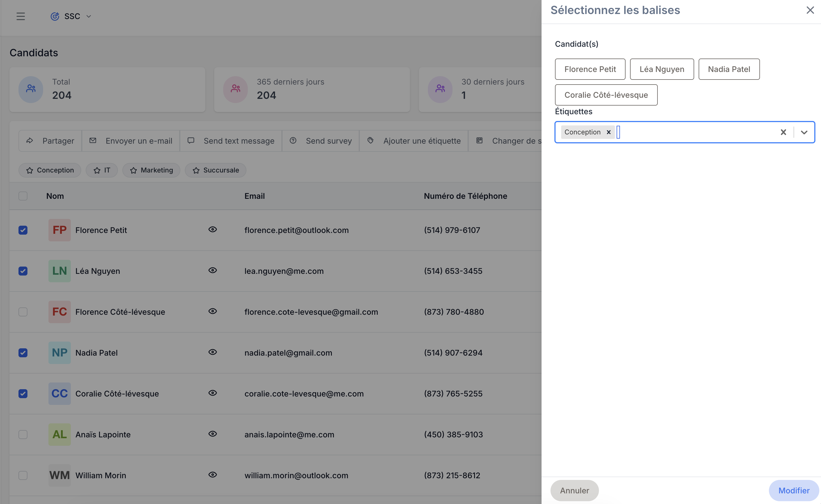Screen dimensions: 821x504
Task: Uncheck Nadia Patel row checkbox
Action: (23, 353)
